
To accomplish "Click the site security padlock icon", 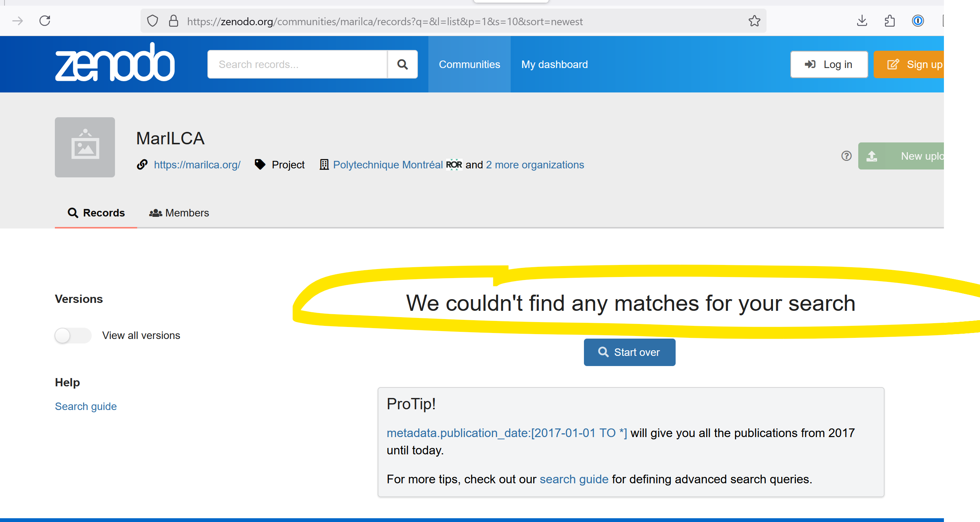I will tap(174, 21).
